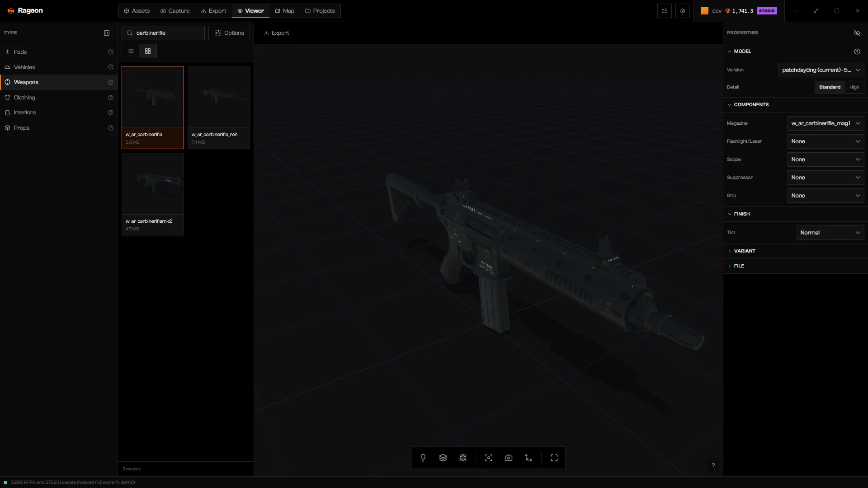Click the info icon next to Vehicles
Screen dimensions: 868x488
[x=111, y=67]
